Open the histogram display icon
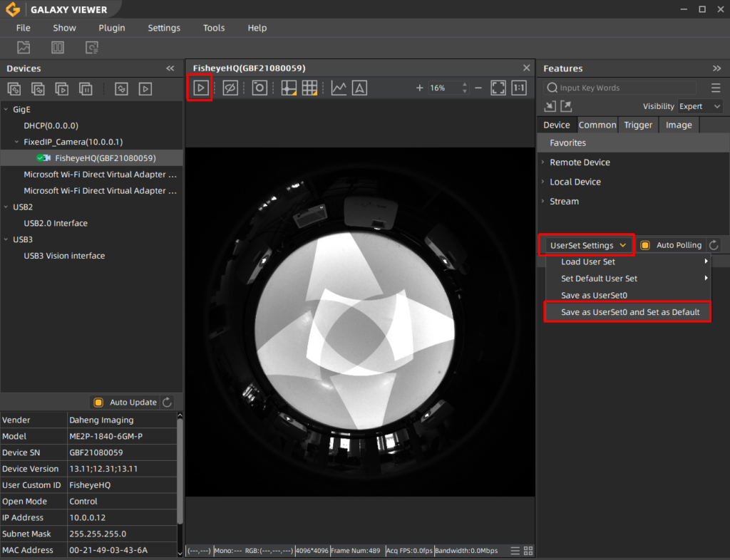Image resolution: width=730 pixels, height=560 pixels. pos(338,88)
